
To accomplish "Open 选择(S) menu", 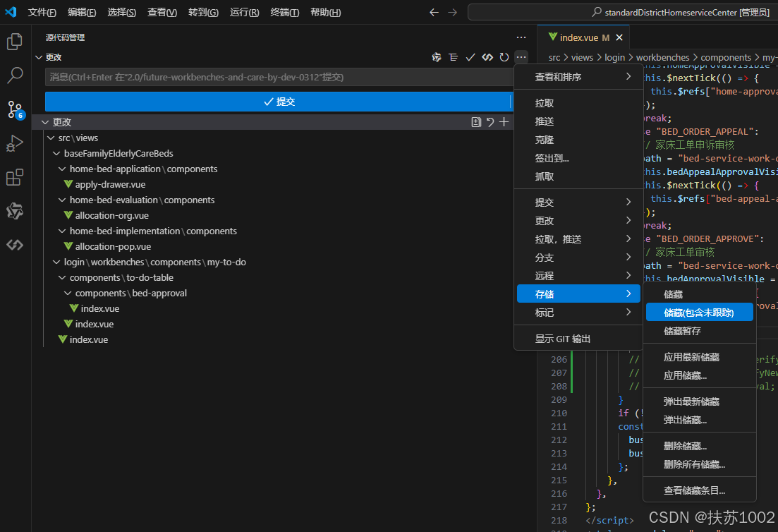I will click(x=121, y=13).
